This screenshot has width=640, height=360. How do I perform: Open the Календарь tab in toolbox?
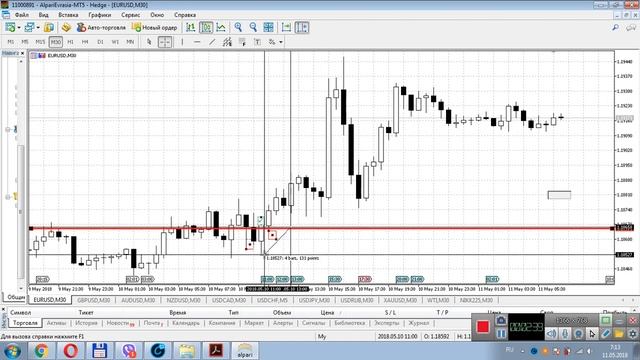pos(186,323)
